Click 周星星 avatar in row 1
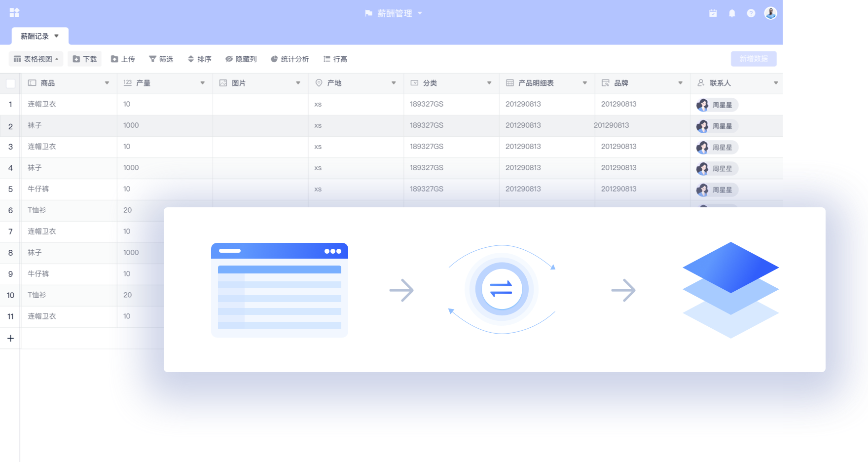This screenshot has width=868, height=462. (x=702, y=105)
